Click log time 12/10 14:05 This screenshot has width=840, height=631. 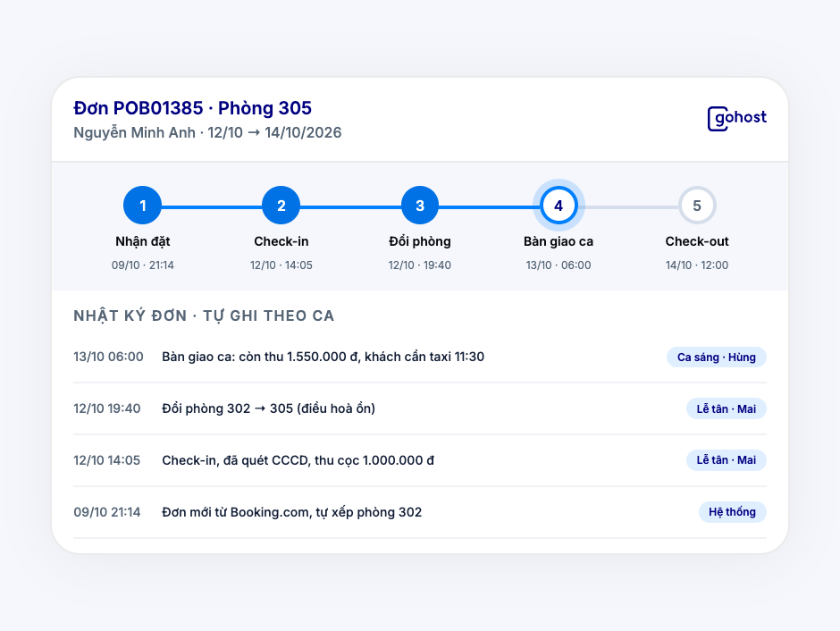[107, 460]
